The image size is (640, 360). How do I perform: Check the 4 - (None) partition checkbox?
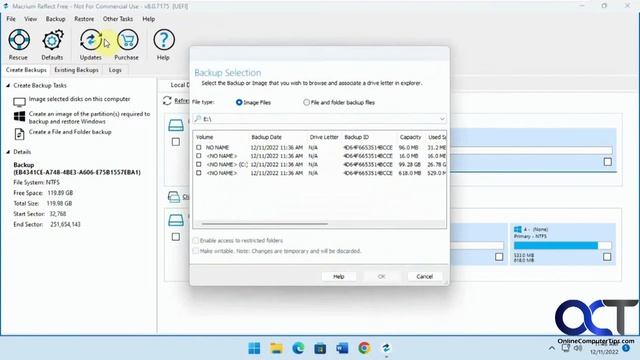pos(607,257)
